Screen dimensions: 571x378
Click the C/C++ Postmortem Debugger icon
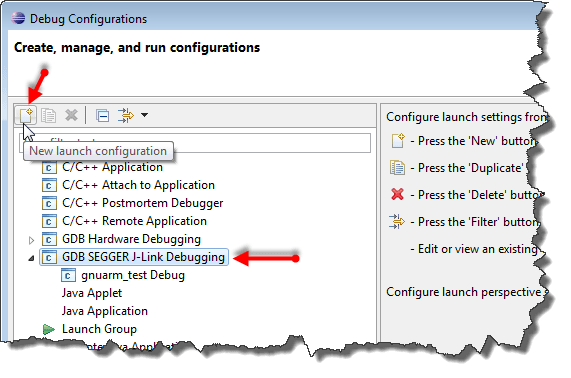point(49,203)
